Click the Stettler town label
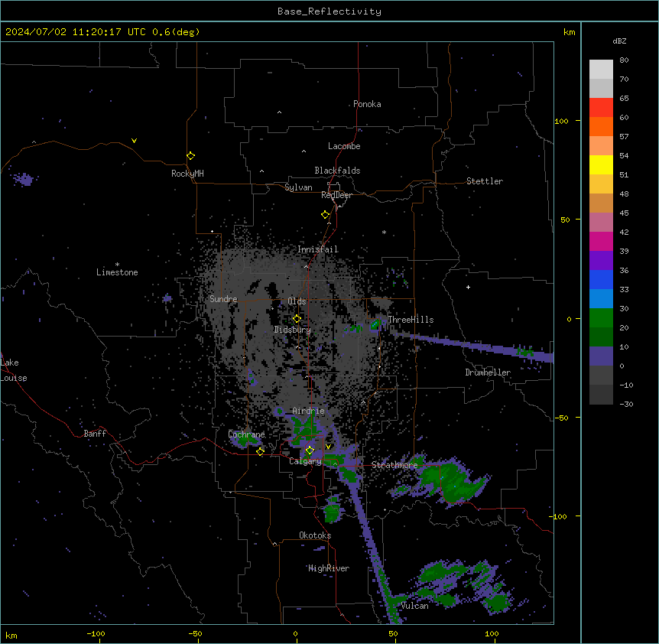This screenshot has height=644, width=659. [x=485, y=181]
